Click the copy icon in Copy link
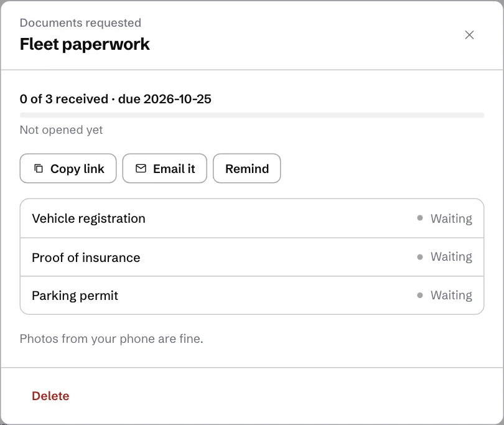Screen dimensions: 504x425 [x=39, y=169]
